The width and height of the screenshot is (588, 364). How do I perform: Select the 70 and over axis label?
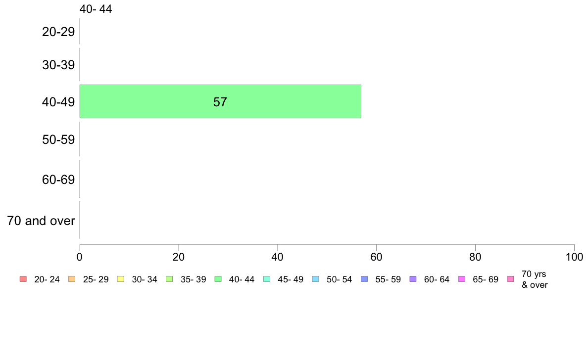[41, 221]
